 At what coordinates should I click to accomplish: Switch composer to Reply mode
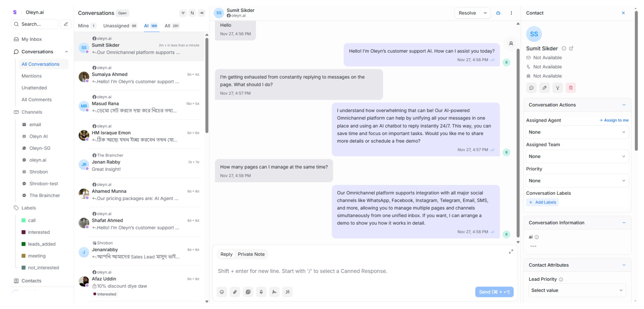226,254
